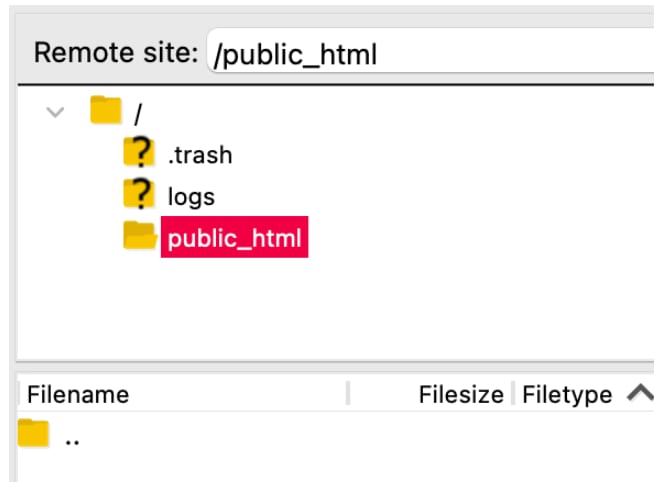
Task: Click the Remote site label
Action: (x=115, y=53)
